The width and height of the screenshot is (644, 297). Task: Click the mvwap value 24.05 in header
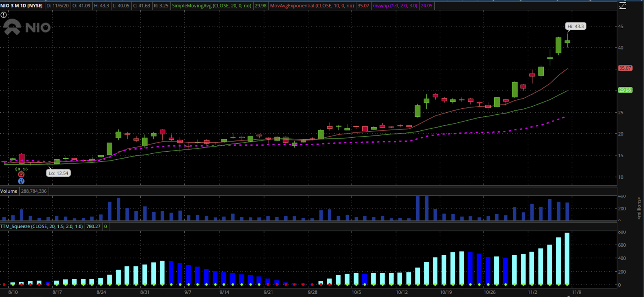(x=426, y=6)
